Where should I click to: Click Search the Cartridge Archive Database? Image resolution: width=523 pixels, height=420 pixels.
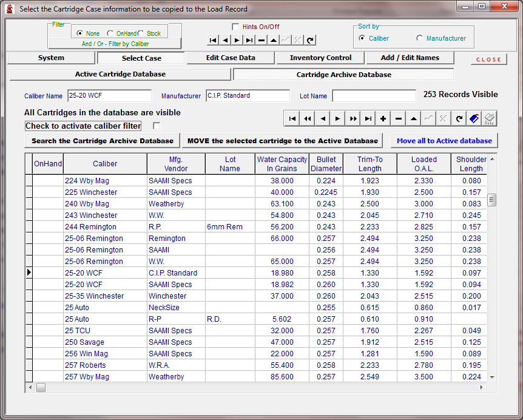tap(103, 141)
